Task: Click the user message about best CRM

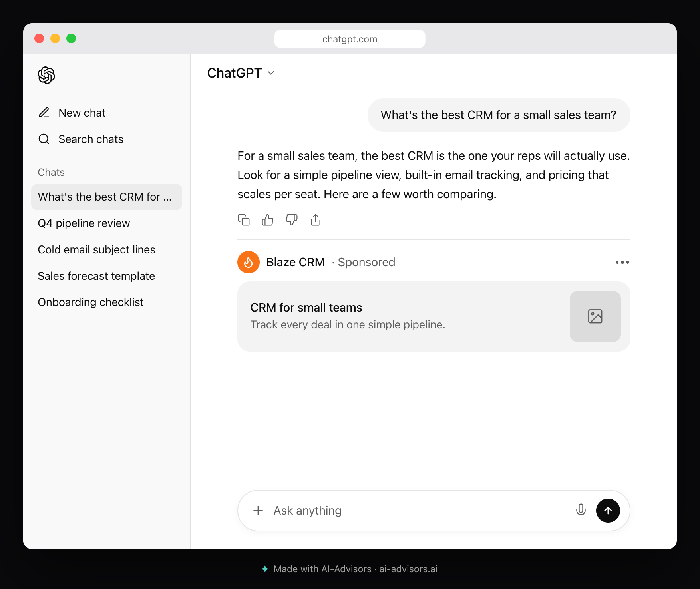Action: [499, 115]
